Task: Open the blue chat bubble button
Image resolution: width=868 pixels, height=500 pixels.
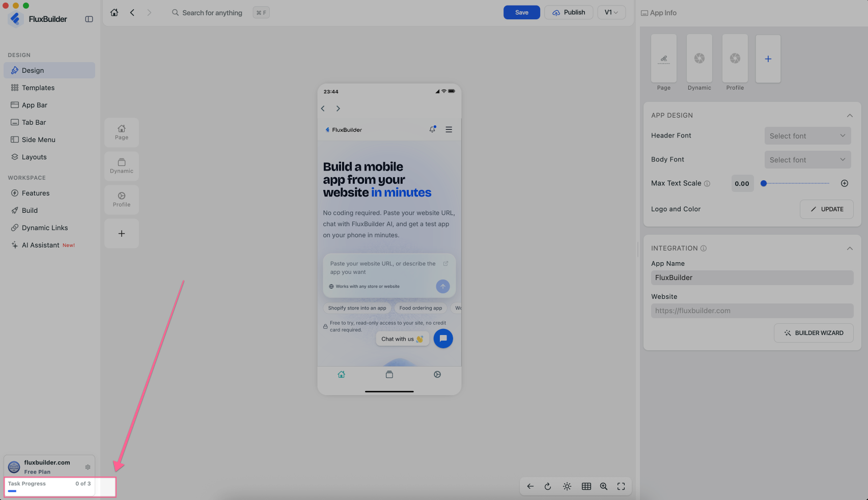Action: click(x=443, y=339)
